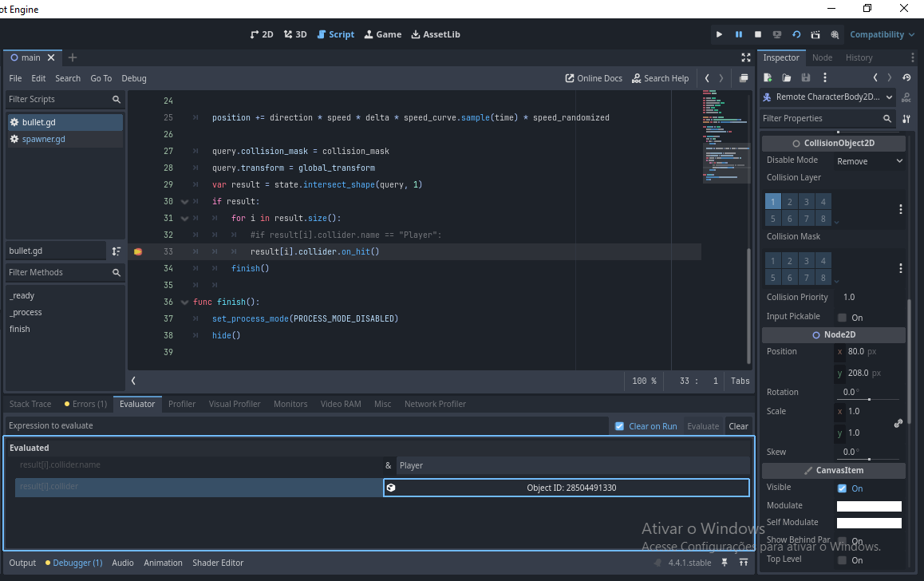Click the bottom panel pin icon
The image size is (924, 581).
point(725,563)
